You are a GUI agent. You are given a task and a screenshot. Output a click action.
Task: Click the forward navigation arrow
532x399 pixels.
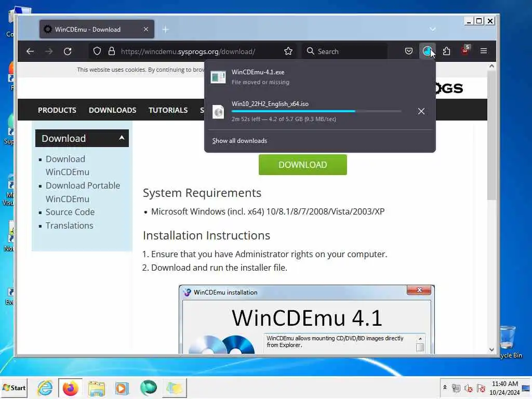pos(49,51)
